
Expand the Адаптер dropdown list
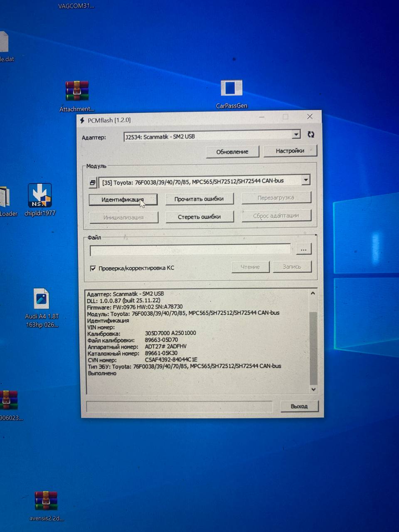click(296, 135)
